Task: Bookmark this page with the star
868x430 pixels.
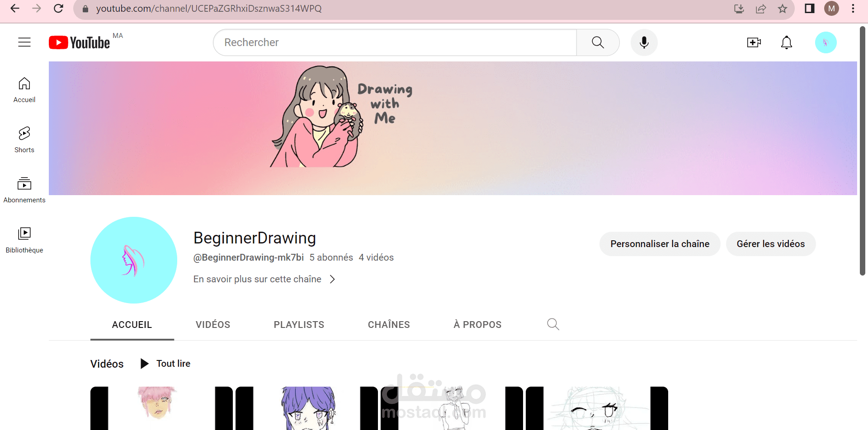Action: point(783,9)
